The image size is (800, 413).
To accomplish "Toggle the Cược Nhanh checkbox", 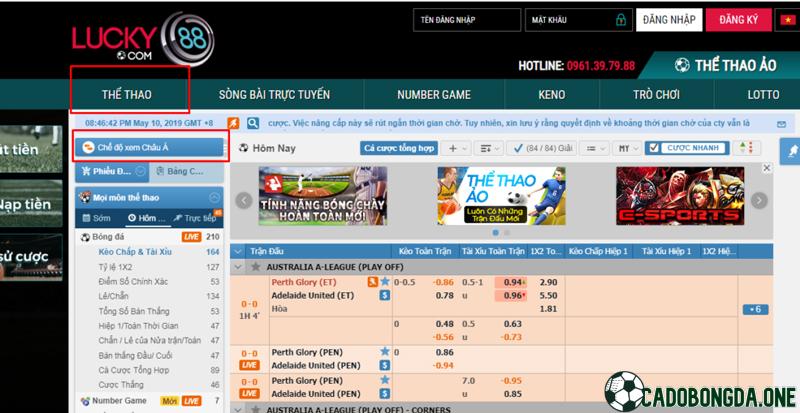I will pos(654,148).
